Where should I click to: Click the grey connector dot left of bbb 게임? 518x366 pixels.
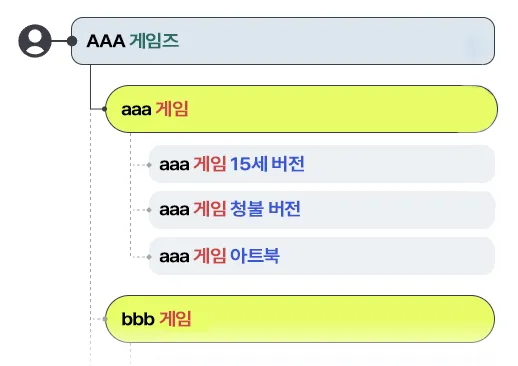[105, 319]
